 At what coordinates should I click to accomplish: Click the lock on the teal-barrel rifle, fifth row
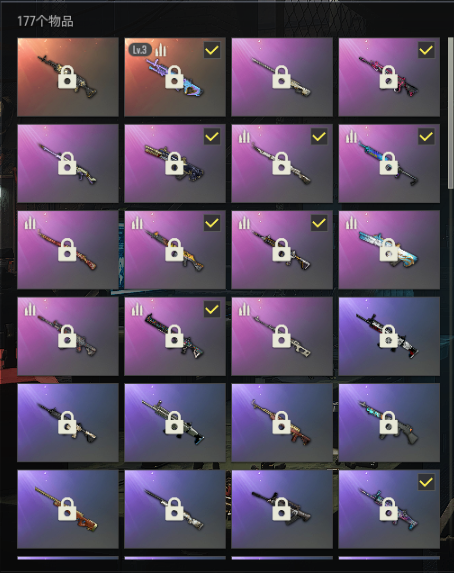(389, 422)
